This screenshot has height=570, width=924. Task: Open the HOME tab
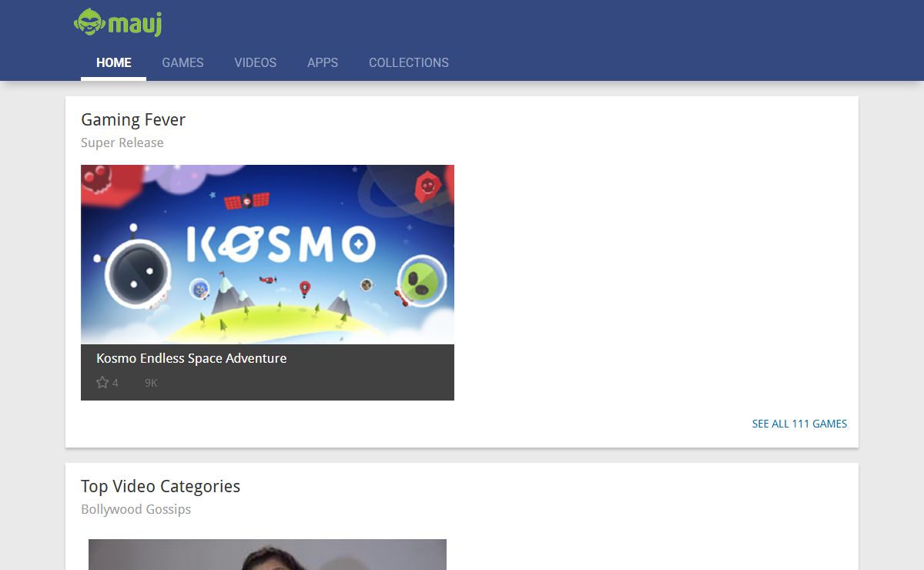click(114, 62)
